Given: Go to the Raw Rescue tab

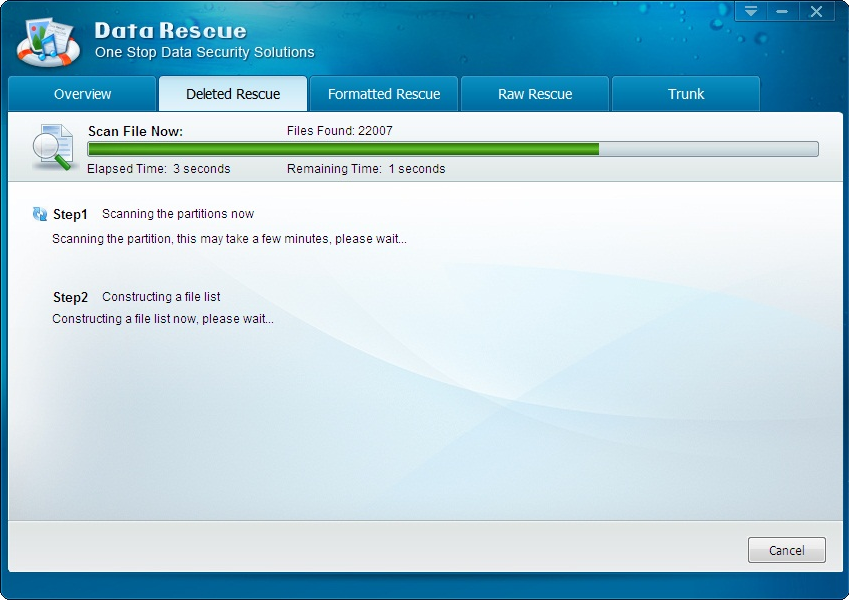Looking at the screenshot, I should [x=535, y=94].
